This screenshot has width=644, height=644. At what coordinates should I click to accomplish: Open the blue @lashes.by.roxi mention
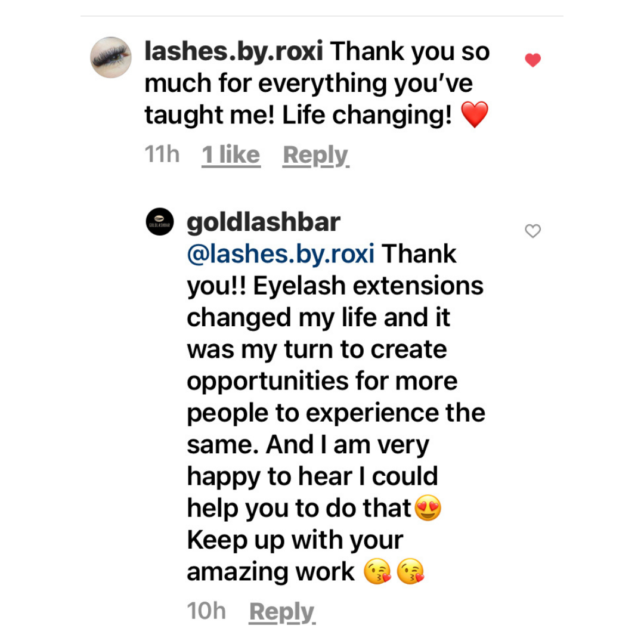pos(280,254)
